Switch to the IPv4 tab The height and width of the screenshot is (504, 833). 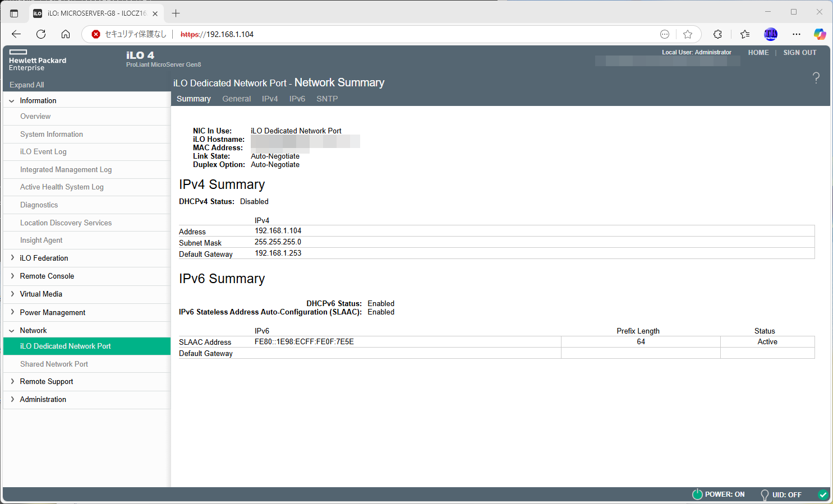[x=269, y=99]
